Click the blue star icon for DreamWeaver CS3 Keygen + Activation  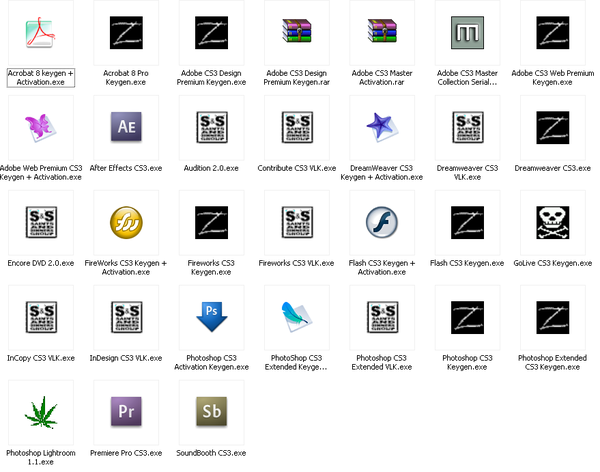click(382, 127)
